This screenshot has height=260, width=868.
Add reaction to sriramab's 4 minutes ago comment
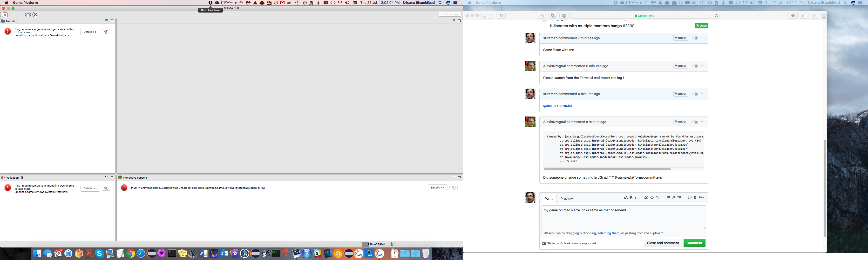coord(694,94)
